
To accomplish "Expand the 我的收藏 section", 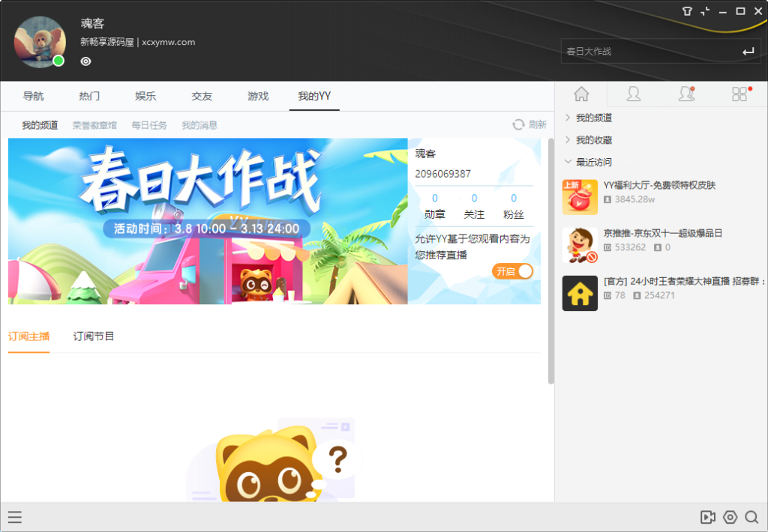I will (x=592, y=139).
